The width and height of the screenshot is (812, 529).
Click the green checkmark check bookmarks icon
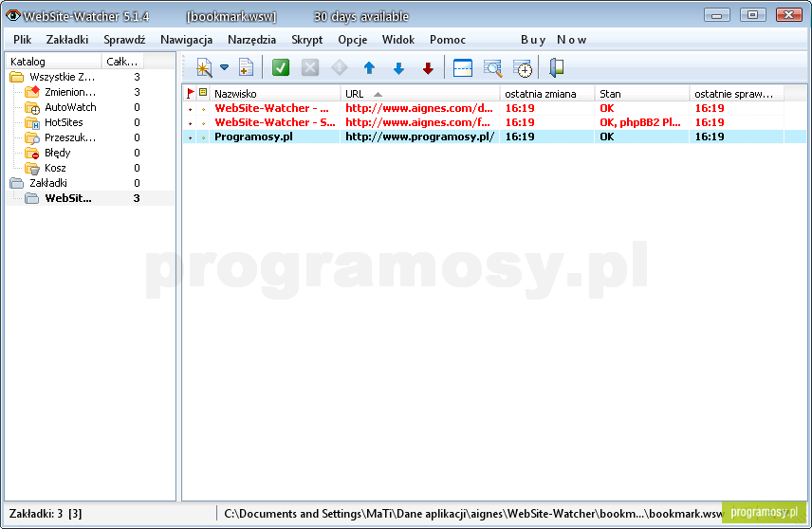(x=281, y=68)
